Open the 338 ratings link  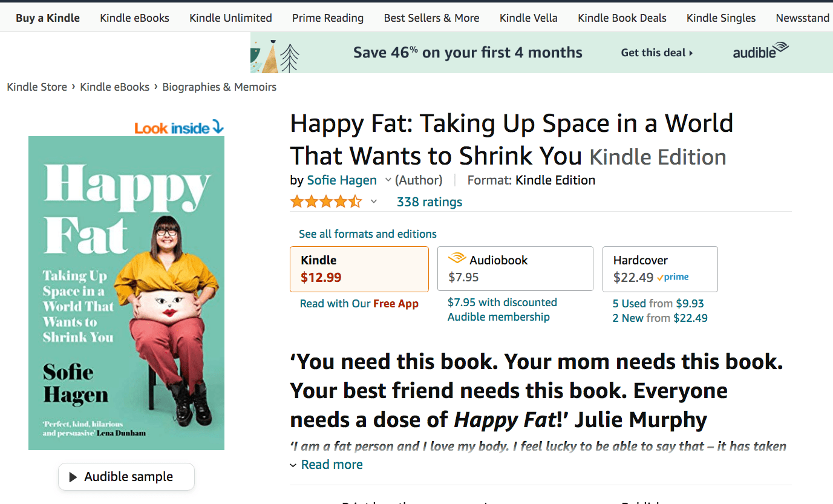coord(430,202)
